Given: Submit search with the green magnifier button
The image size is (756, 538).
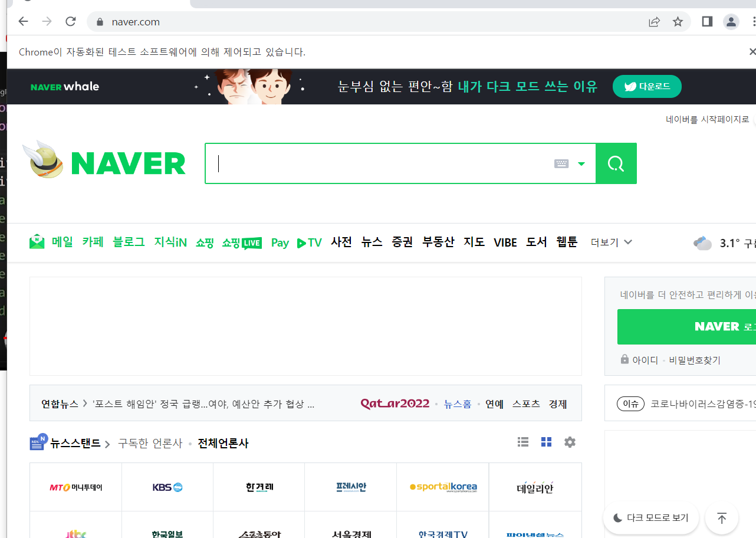Looking at the screenshot, I should point(616,163).
